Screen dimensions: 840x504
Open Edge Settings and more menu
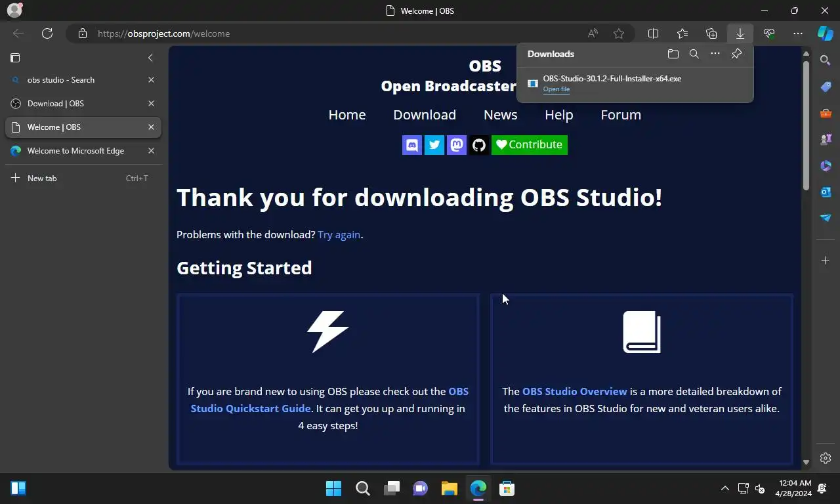click(798, 33)
